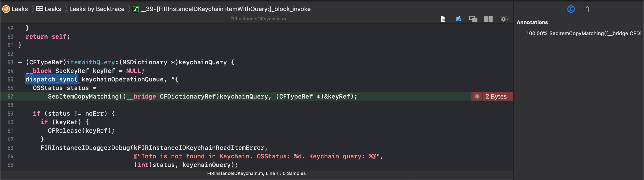Select the Extended Detail (E) inspector
This screenshot has width=644, height=180.
(571, 9)
